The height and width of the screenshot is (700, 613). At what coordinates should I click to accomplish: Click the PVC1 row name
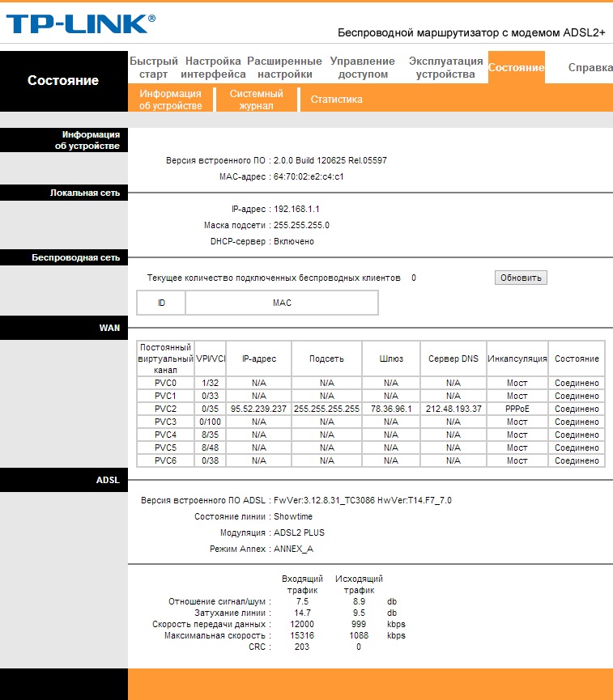165,396
